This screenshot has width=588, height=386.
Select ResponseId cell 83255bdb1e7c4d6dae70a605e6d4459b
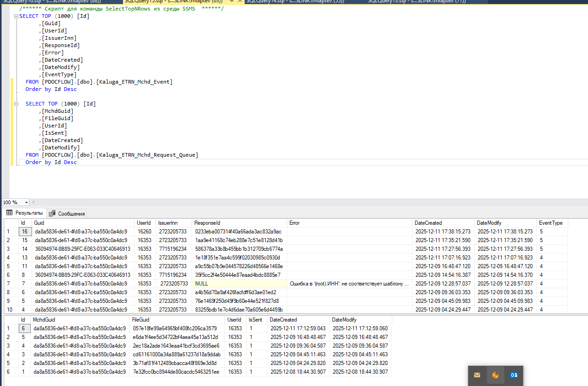point(240,310)
